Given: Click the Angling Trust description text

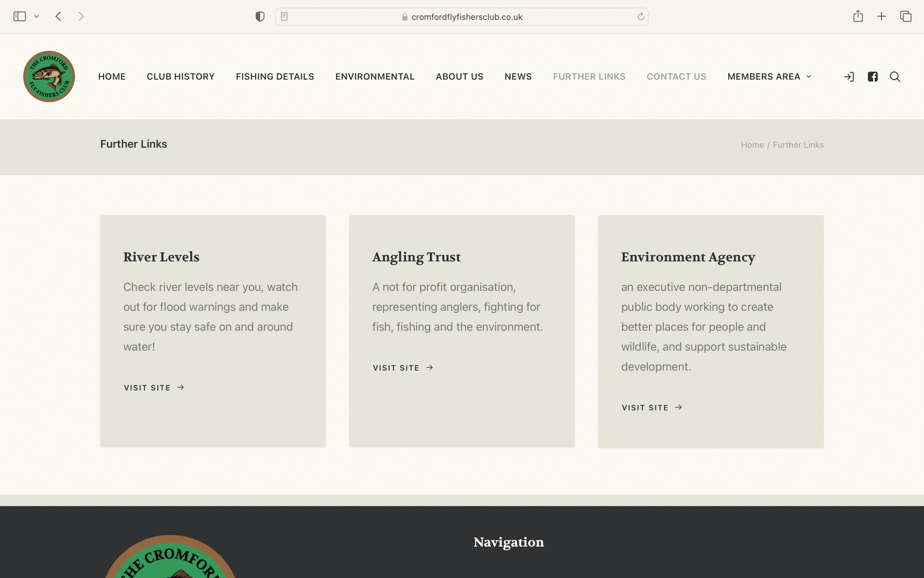Looking at the screenshot, I should click(x=457, y=307).
